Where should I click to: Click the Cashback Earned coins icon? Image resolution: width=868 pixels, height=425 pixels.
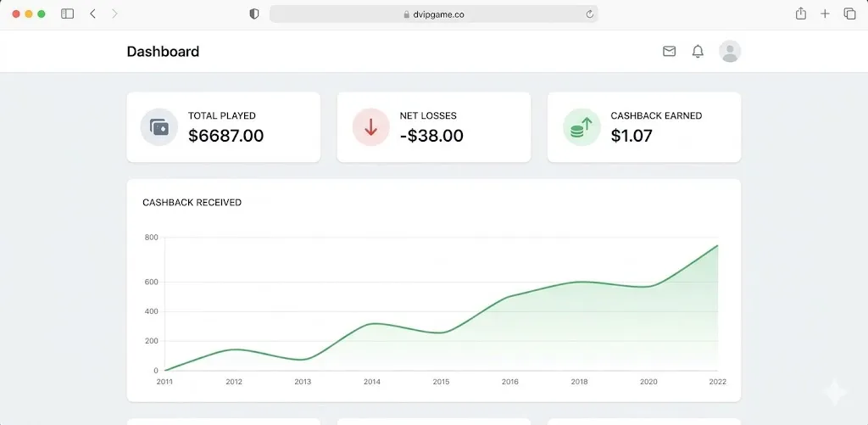(x=581, y=127)
